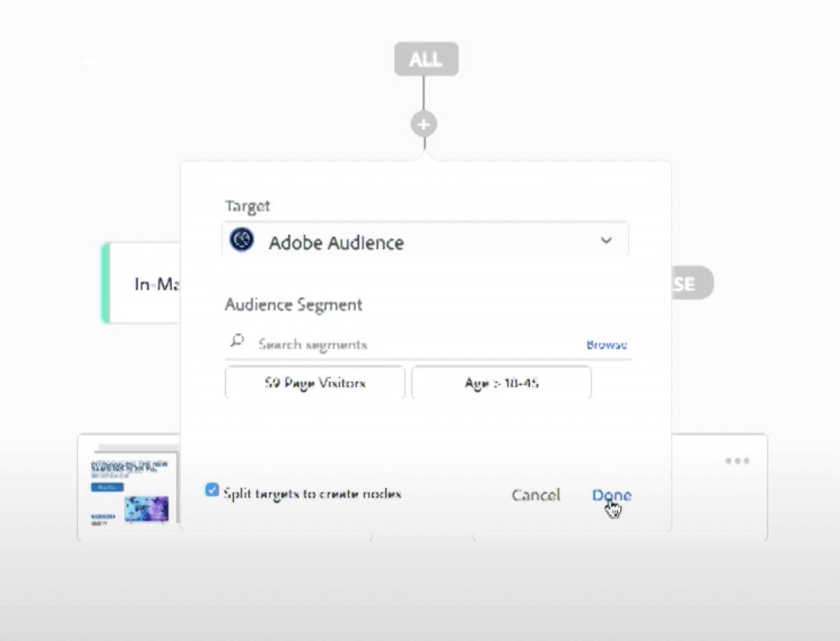Screen dimensions: 840x641
Task: Open the three-dot menu on the content card
Action: (x=738, y=461)
